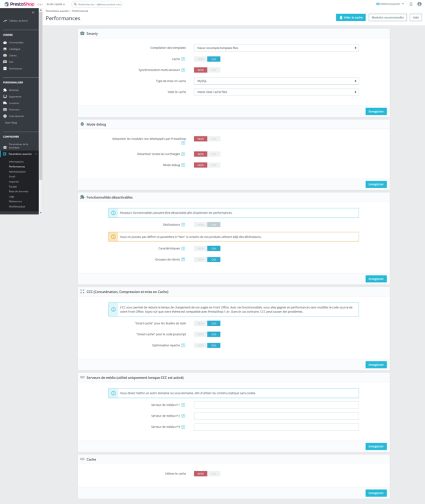Click help icon beside Serveur de média n°1
Viewport: 425px width, 504px height.
pos(183,405)
